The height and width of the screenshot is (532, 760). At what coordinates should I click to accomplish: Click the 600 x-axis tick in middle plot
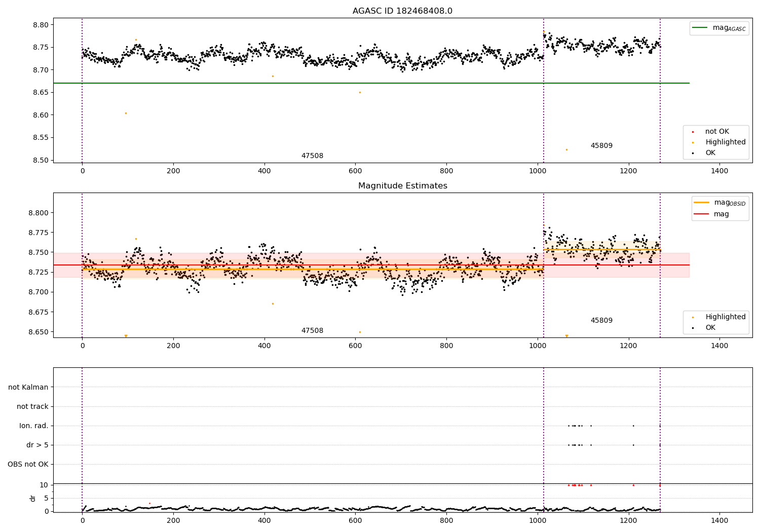355,346
